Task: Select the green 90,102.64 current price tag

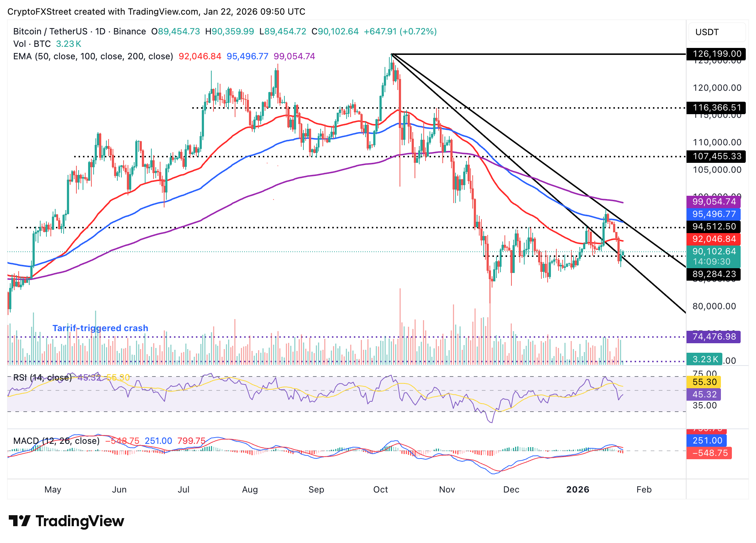Action: 714,252
